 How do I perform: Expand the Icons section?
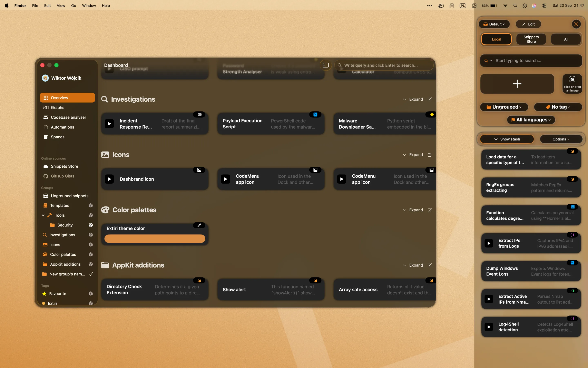tap(413, 155)
